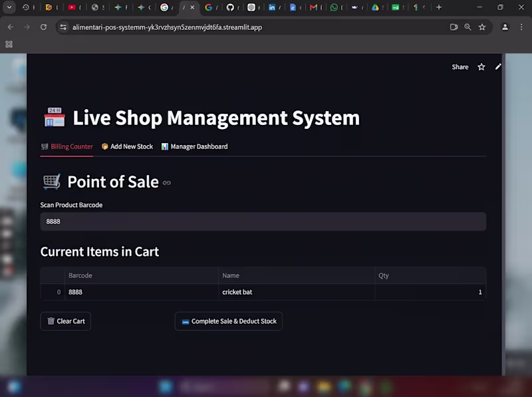Viewport: 532px width, 397px height.
Task: Open the Google tab right of Streamlit
Action: [209, 7]
